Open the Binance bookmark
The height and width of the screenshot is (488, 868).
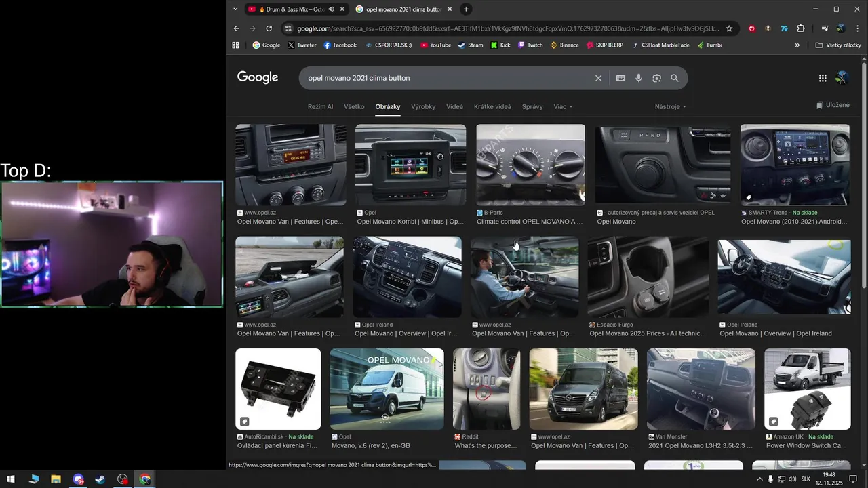(x=564, y=45)
